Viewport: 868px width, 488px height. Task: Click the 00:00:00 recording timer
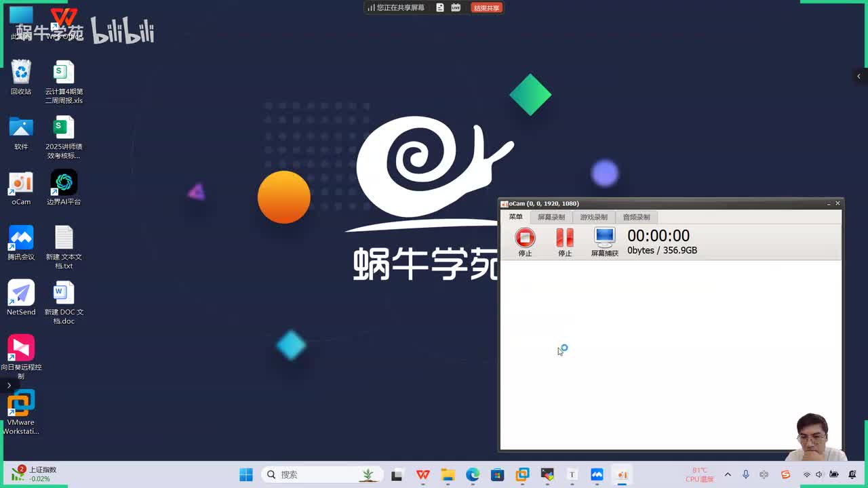(x=658, y=236)
